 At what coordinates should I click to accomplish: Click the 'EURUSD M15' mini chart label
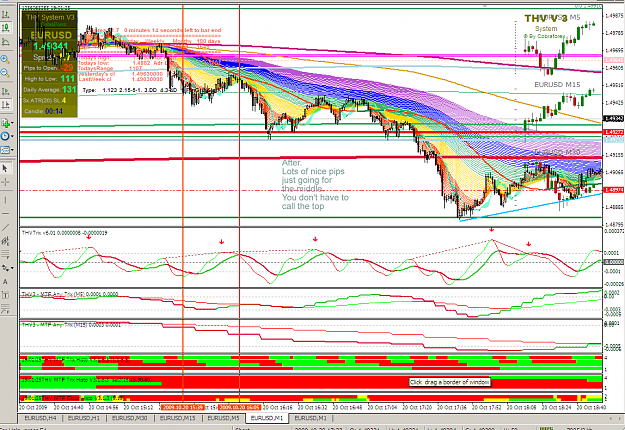click(x=557, y=84)
